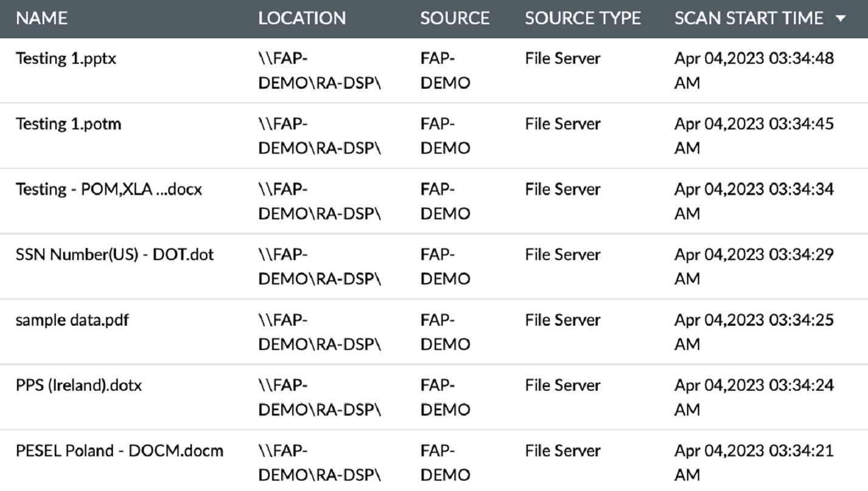Sort by the LOCATION column header
The height and width of the screenshot is (491, 868).
click(x=302, y=18)
